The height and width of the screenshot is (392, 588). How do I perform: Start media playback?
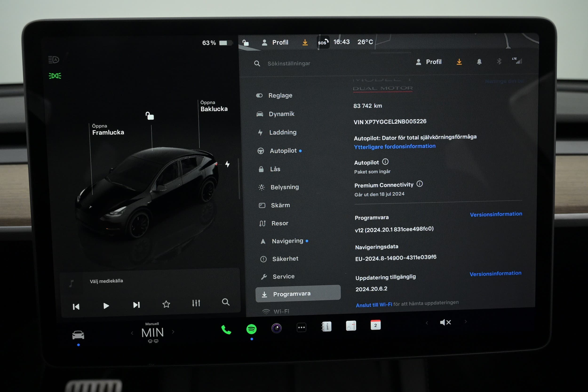[106, 305]
